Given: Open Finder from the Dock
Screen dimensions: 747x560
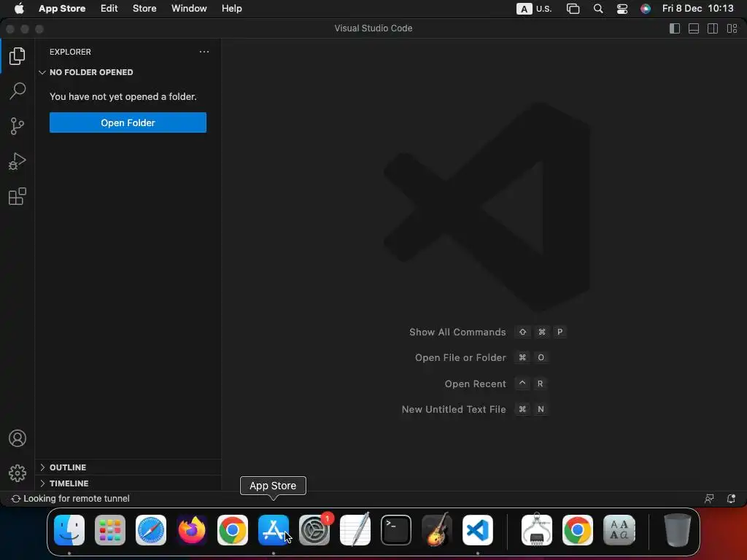Looking at the screenshot, I should (69, 530).
